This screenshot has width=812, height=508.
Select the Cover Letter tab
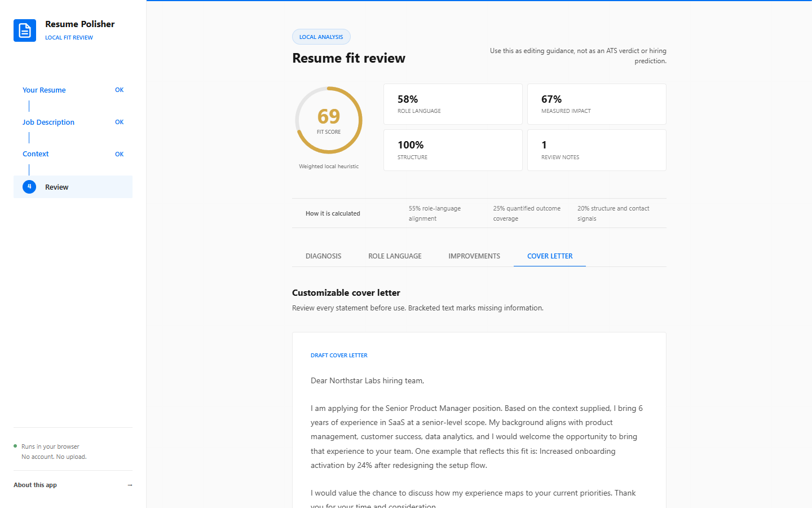coord(550,256)
